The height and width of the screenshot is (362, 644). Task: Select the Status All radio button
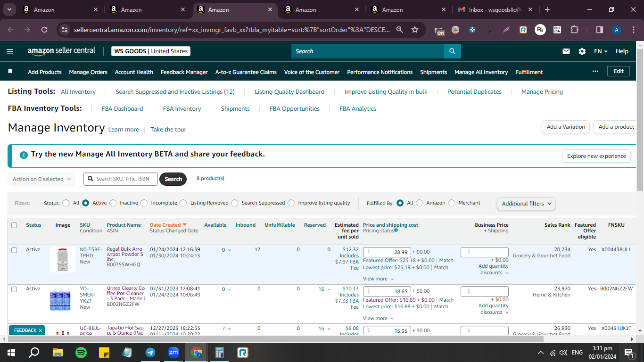(66, 203)
